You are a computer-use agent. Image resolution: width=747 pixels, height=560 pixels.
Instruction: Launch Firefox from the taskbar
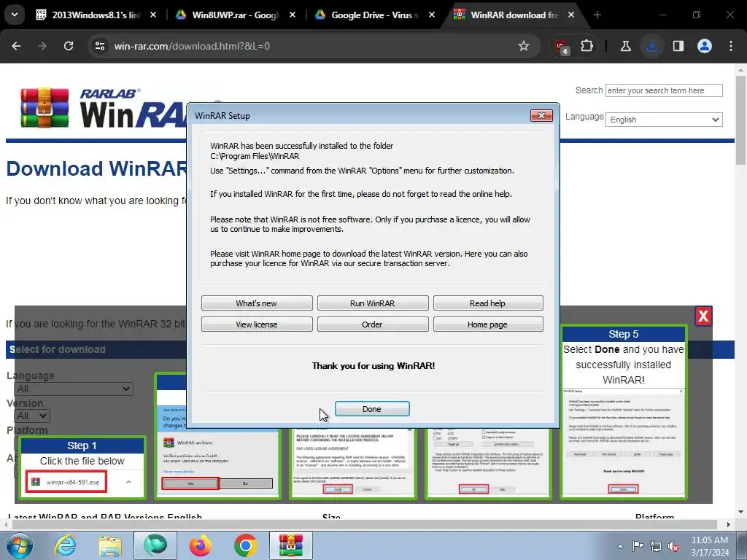point(200,545)
